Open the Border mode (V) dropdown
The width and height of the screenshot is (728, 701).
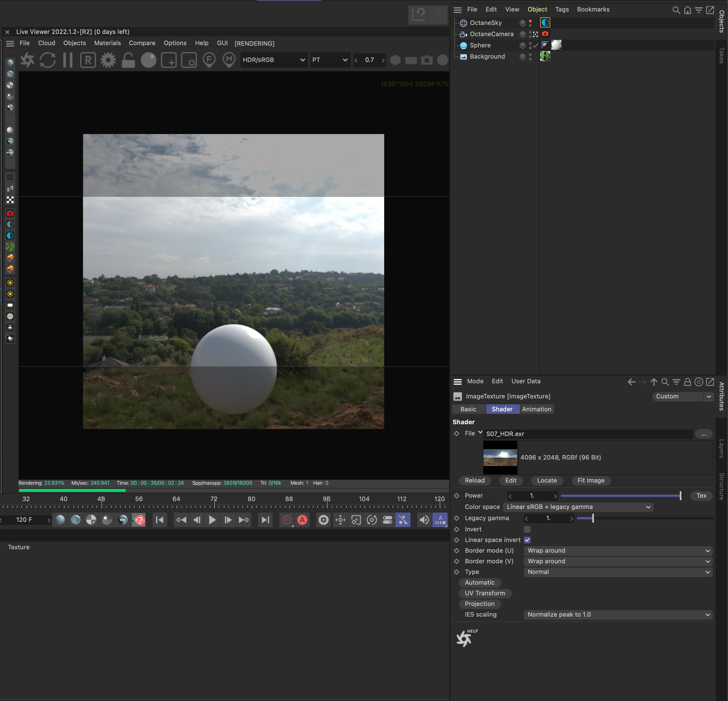[618, 561]
